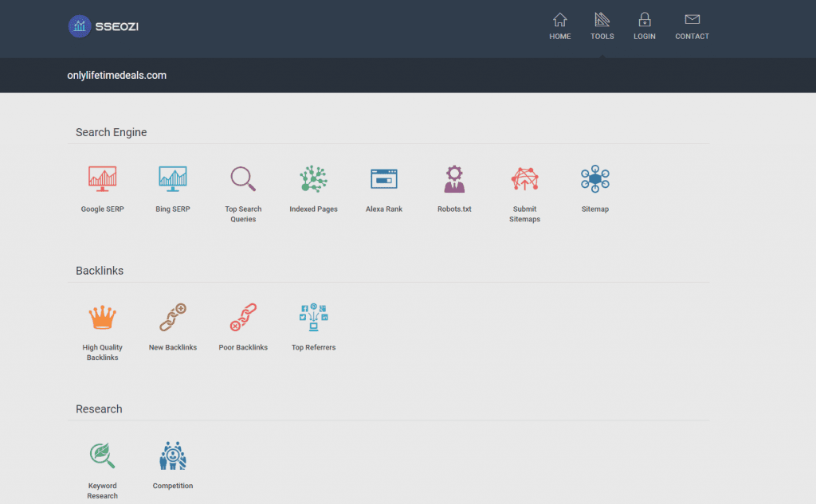Viewport: 816px width, 504px height.
Task: Open the Tools navigation menu item
Action: 602,26
